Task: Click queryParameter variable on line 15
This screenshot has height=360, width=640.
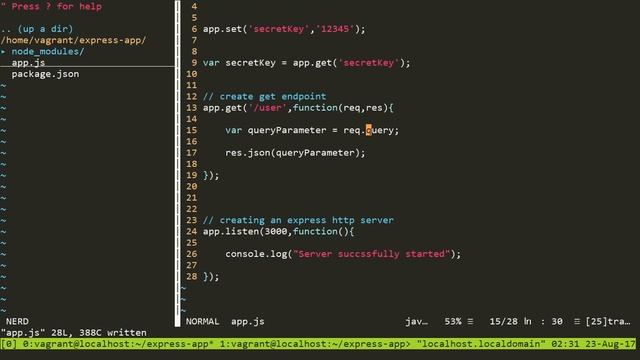Action: click(x=287, y=130)
